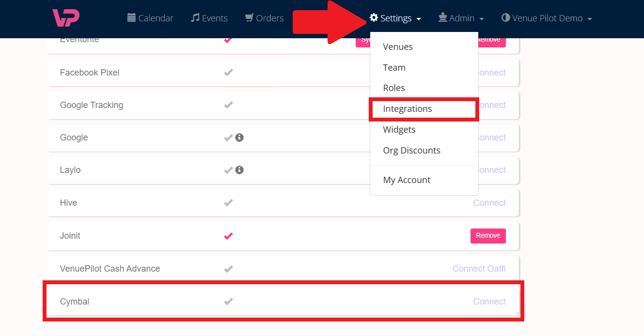The width and height of the screenshot is (644, 336).
Task: Click the gear icon beside Settings
Action: click(x=374, y=18)
